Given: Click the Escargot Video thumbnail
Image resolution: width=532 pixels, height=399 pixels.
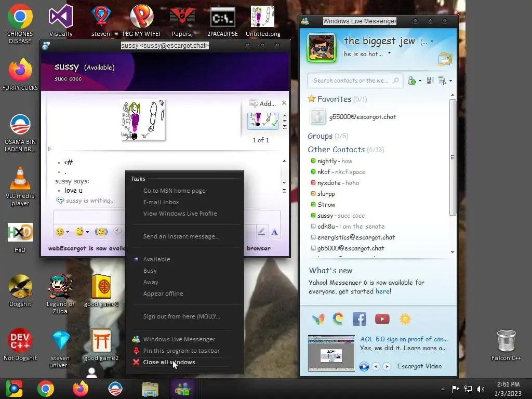Looking at the screenshot, I should tap(331, 353).
